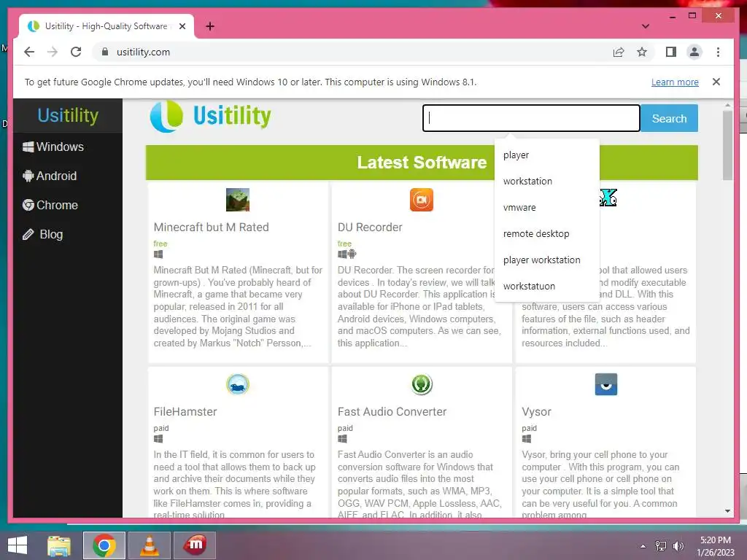
Task: Open the volume speaker icon in the tray
Action: click(x=678, y=545)
